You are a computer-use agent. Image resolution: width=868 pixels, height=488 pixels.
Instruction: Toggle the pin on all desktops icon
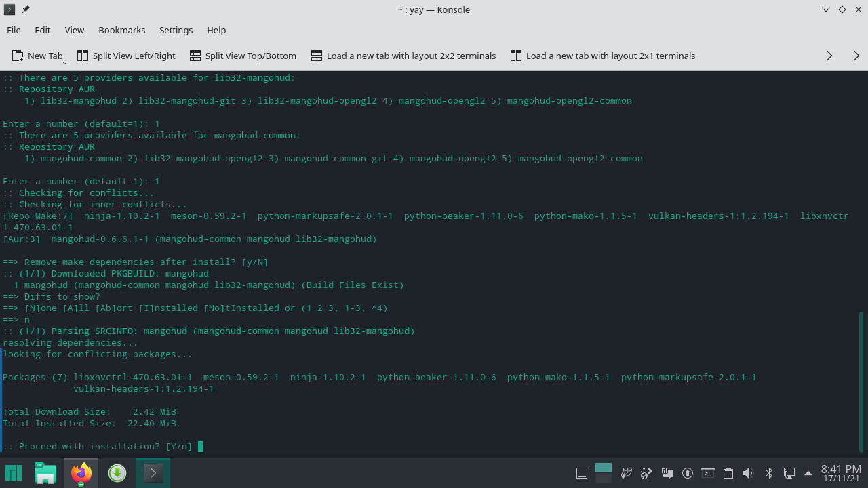pos(26,9)
